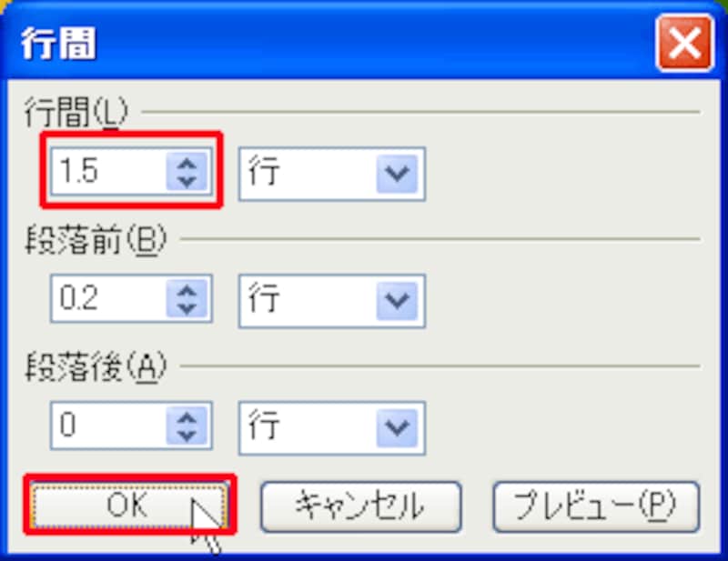The image size is (728, 561).
Task: Click into the 0.2 before-paragraph field
Action: coord(108,298)
